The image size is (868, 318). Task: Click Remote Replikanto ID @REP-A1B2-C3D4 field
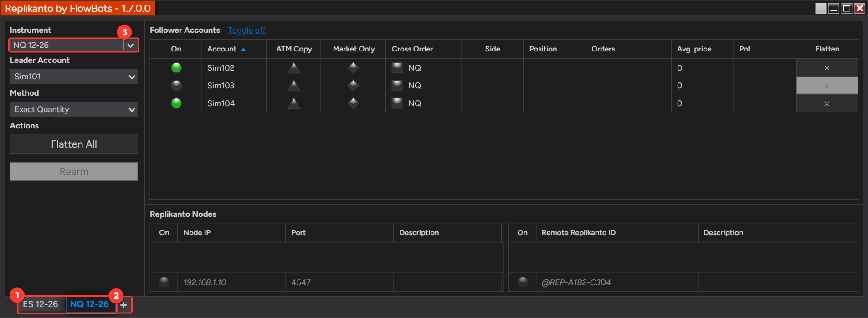tap(617, 282)
